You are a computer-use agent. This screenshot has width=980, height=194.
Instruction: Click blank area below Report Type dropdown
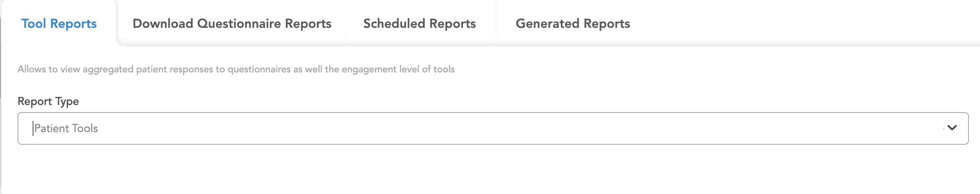click(x=478, y=171)
